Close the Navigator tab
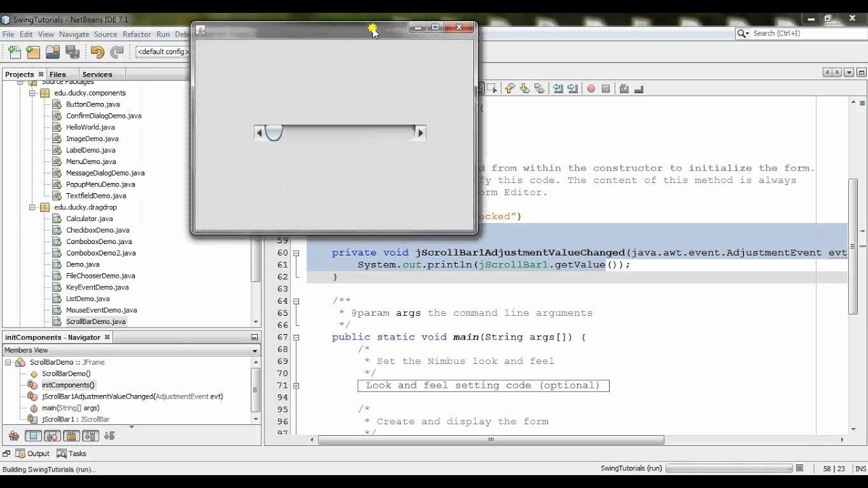This screenshot has height=488, width=868. (x=106, y=338)
